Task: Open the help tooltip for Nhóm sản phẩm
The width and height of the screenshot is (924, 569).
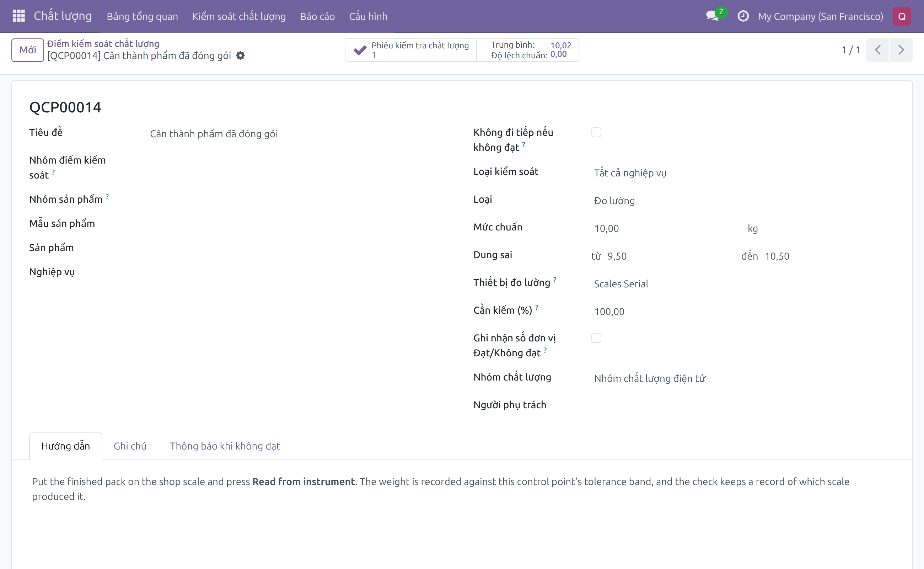Action: pos(107,196)
